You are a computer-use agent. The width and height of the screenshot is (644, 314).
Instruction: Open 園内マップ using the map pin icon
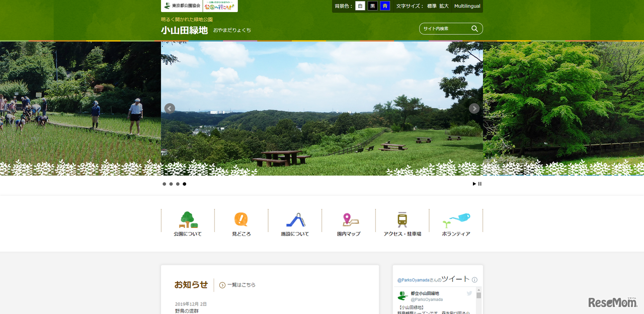pos(348,219)
